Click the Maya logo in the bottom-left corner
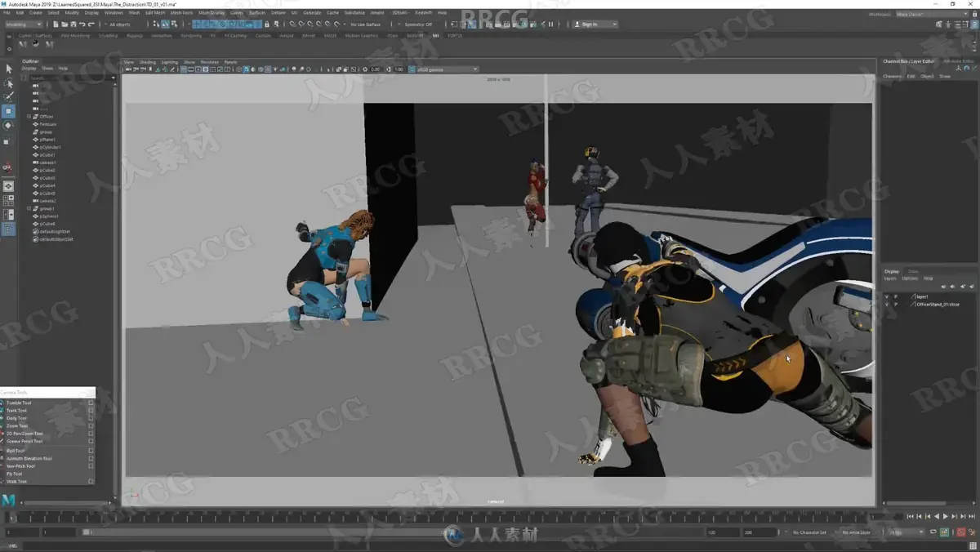The image size is (980, 552). point(9,500)
